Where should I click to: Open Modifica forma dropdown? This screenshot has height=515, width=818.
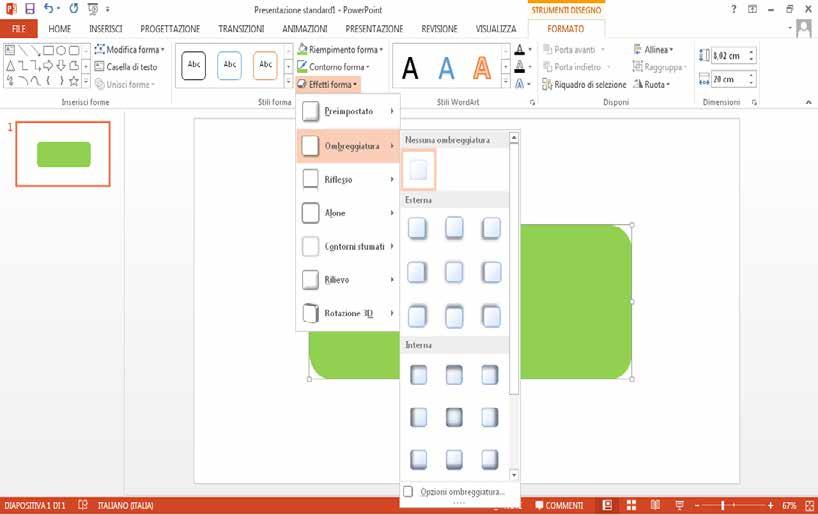pyautogui.click(x=129, y=50)
